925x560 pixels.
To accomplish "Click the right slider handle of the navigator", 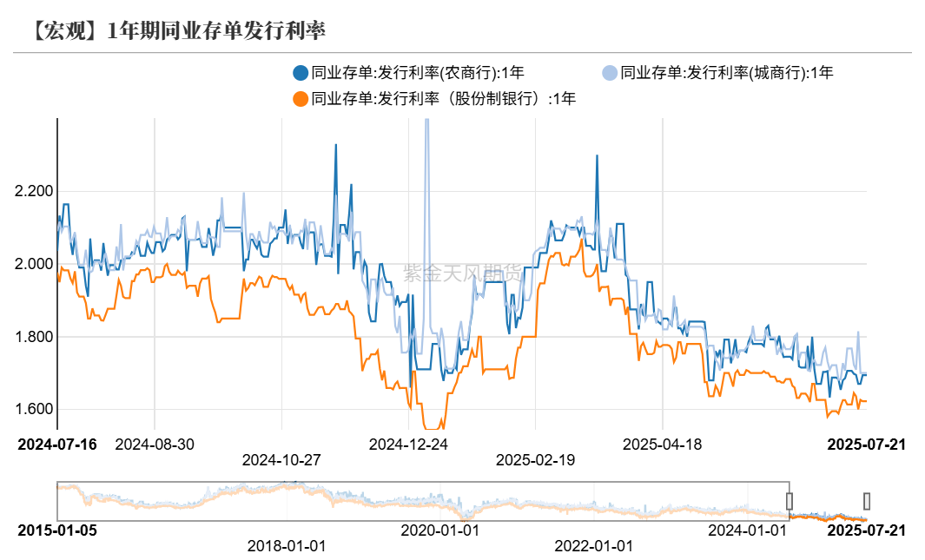I will (867, 501).
